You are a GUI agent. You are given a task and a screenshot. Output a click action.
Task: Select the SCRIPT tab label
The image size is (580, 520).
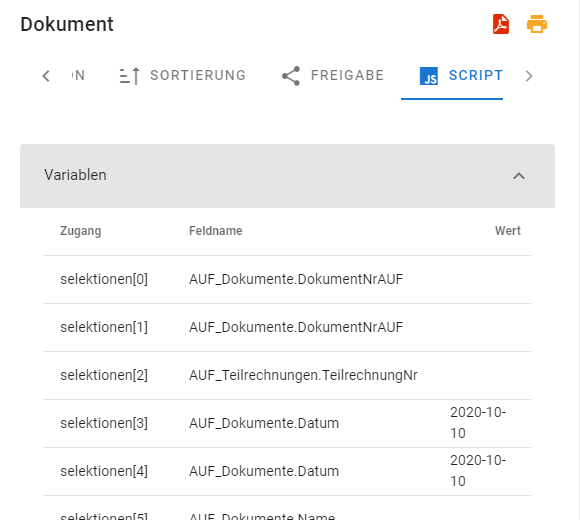tap(476, 75)
